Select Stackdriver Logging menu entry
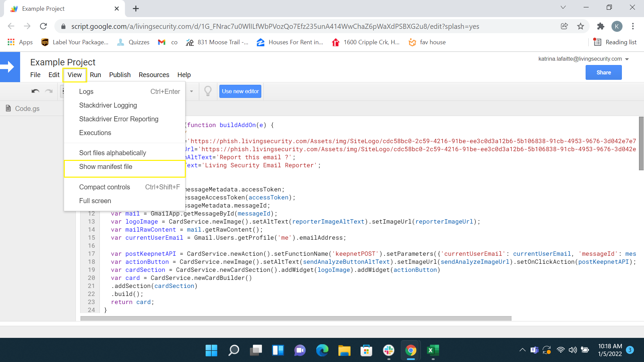The width and height of the screenshot is (644, 362). click(x=124, y=105)
